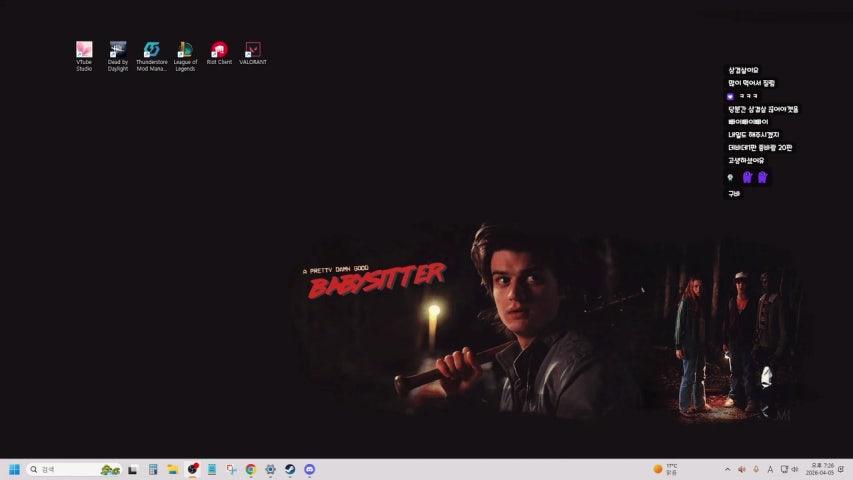Viewport: 853px width, 480px height.
Task: Open Steam from the taskbar
Action: tap(290, 469)
